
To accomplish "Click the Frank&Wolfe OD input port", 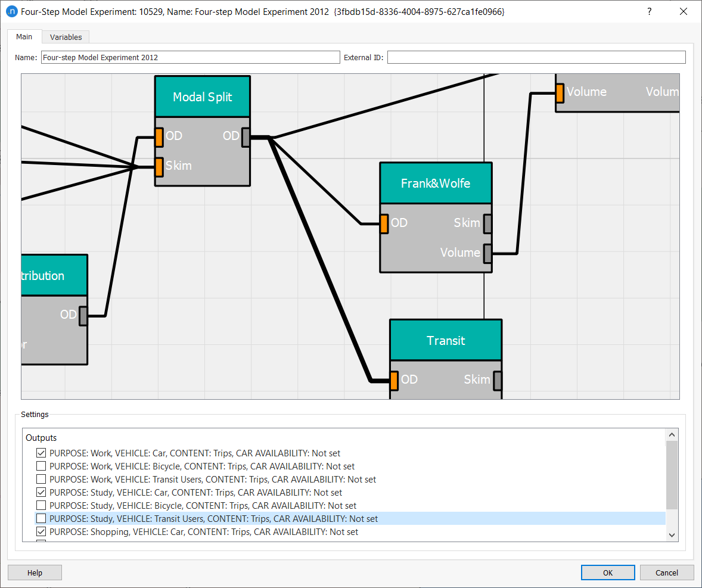I will point(384,223).
